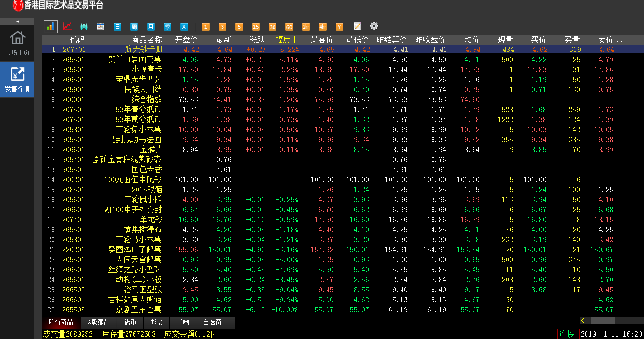Click 连接 connection status indicator
Screen dimensions: 644x339
coord(567,334)
